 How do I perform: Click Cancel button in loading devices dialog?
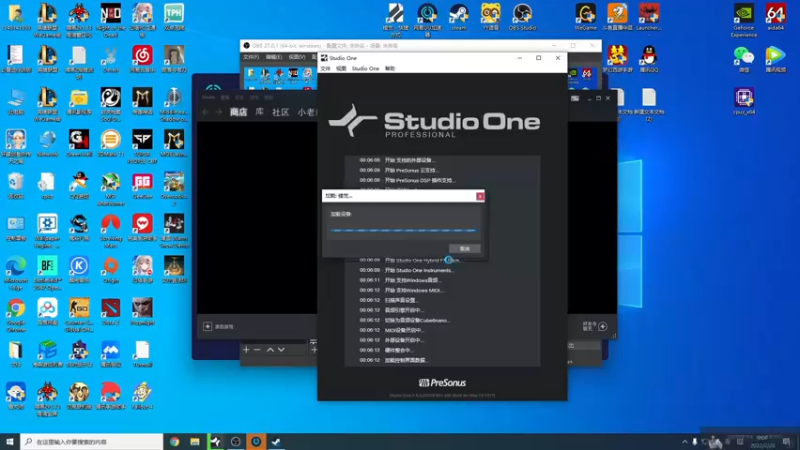[x=464, y=248]
